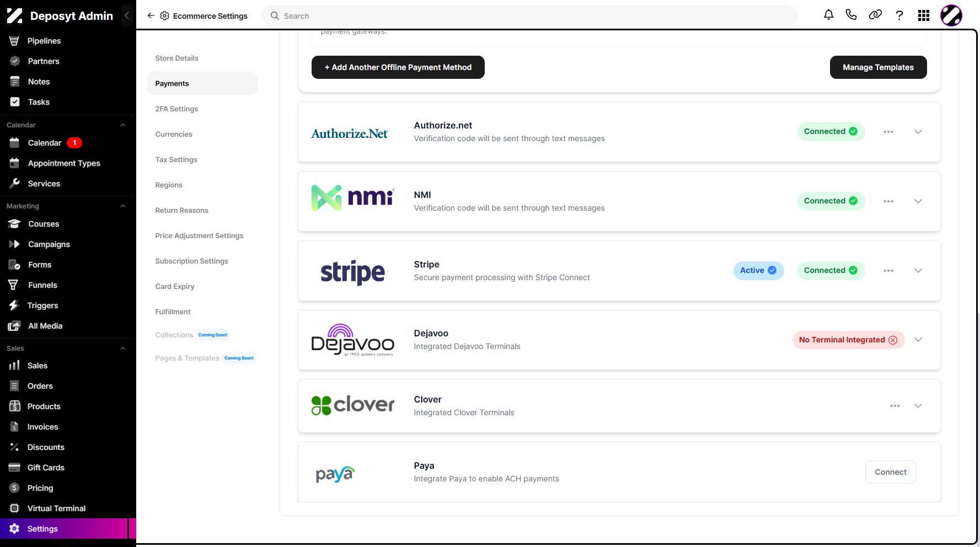Screen dimensions: 980x547
Task: Click the Deposyt Admin logo
Action: [15, 15]
